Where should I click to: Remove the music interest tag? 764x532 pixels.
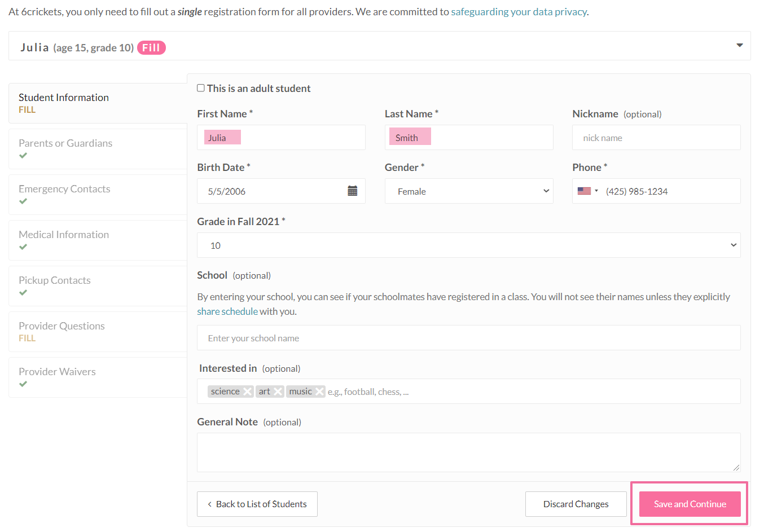click(x=319, y=392)
